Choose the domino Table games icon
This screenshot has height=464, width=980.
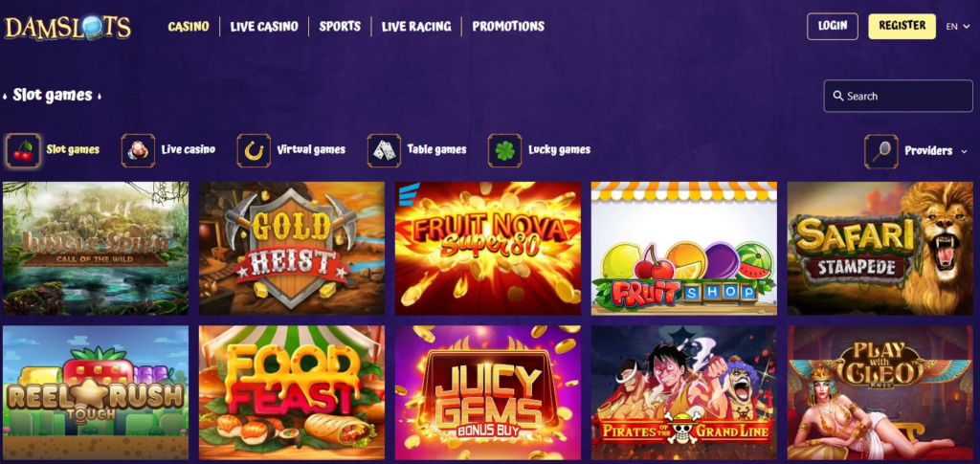click(x=384, y=150)
